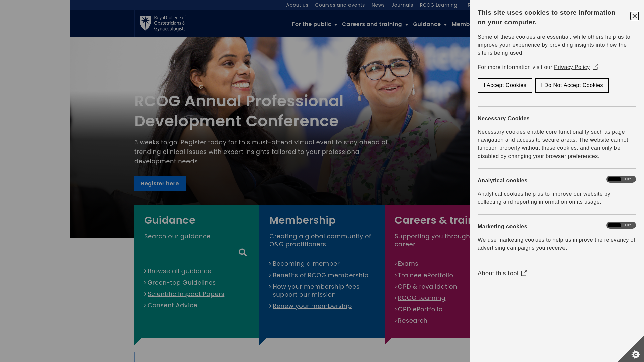This screenshot has height=362, width=644.
Task: Open Becoming a member link
Action: click(x=306, y=264)
